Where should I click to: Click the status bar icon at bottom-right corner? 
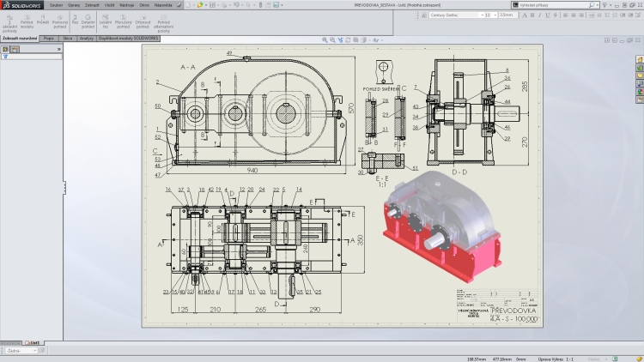click(639, 359)
